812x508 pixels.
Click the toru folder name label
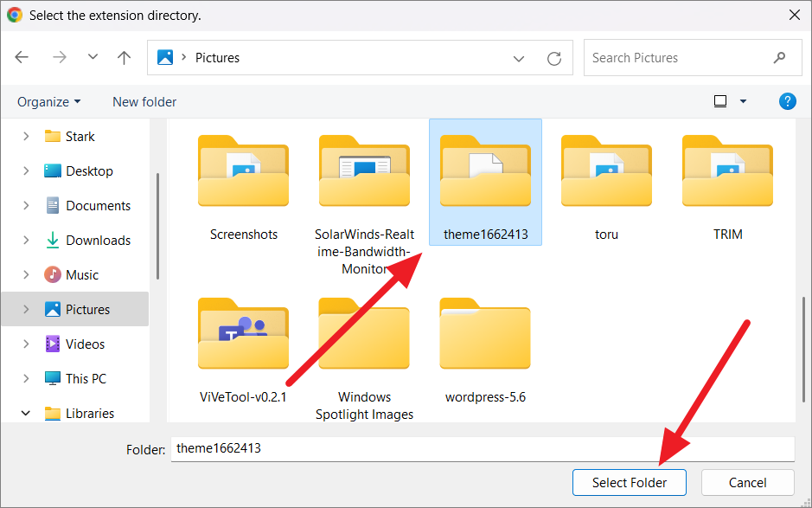tap(606, 235)
